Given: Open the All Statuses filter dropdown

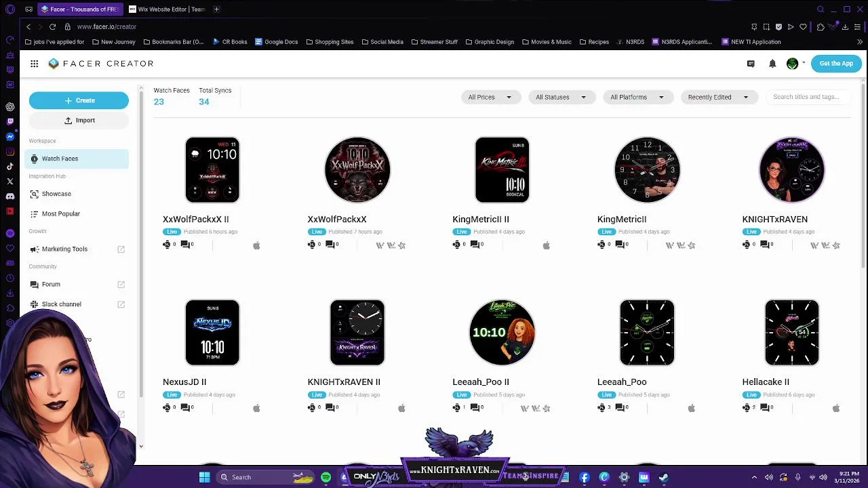Looking at the screenshot, I should pos(561,97).
